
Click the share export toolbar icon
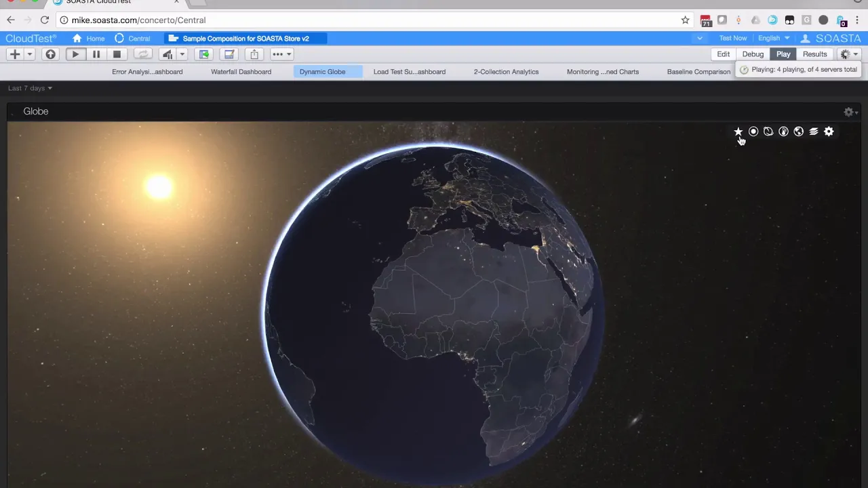(254, 54)
